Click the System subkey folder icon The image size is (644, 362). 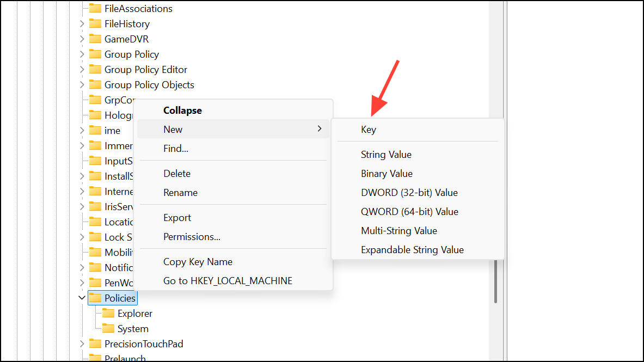108,328
